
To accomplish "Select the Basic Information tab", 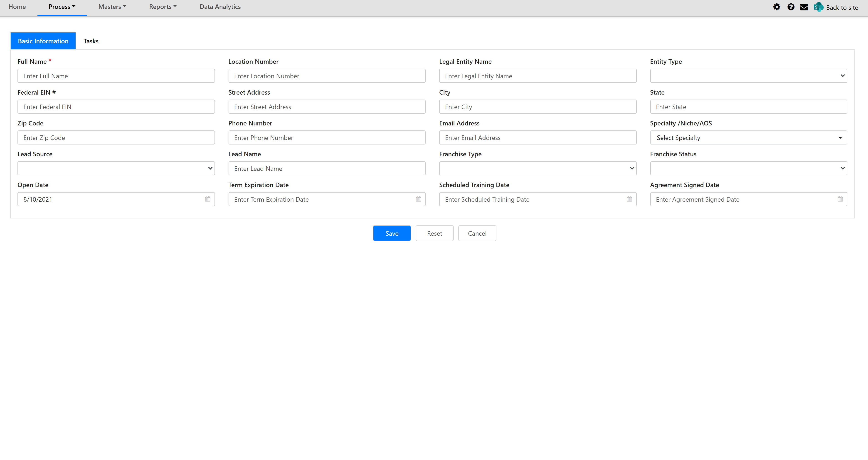I will pos(43,41).
